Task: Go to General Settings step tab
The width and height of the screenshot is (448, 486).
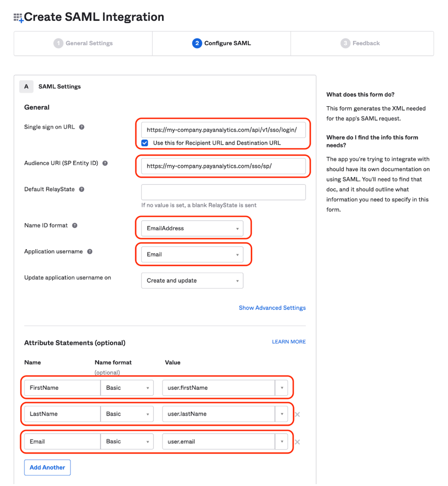Action: coord(84,43)
